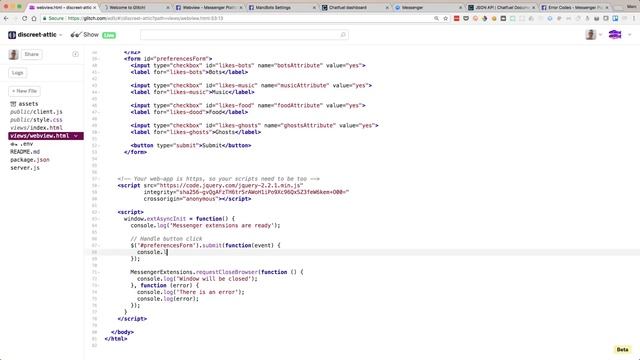Click in the Glitch search field
Viewport: 640px width, 360px height.
tap(244, 35)
